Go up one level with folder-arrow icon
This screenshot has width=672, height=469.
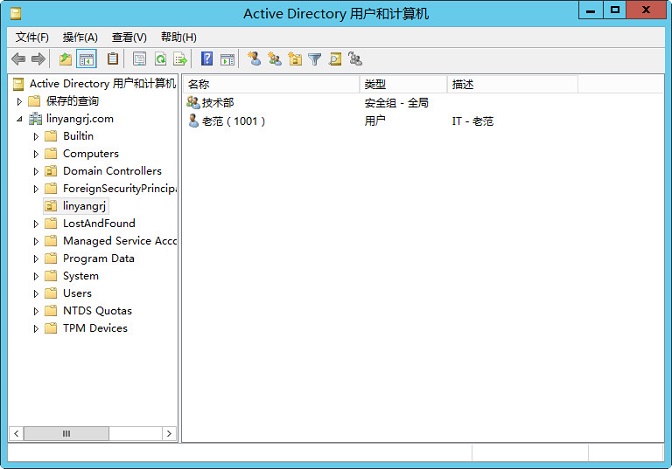pos(66,59)
